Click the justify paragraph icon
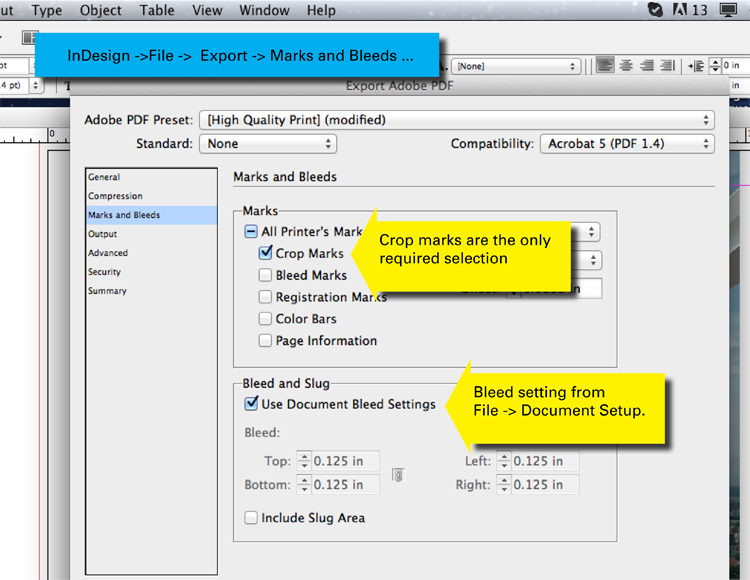The width and height of the screenshot is (750, 580). (x=667, y=65)
